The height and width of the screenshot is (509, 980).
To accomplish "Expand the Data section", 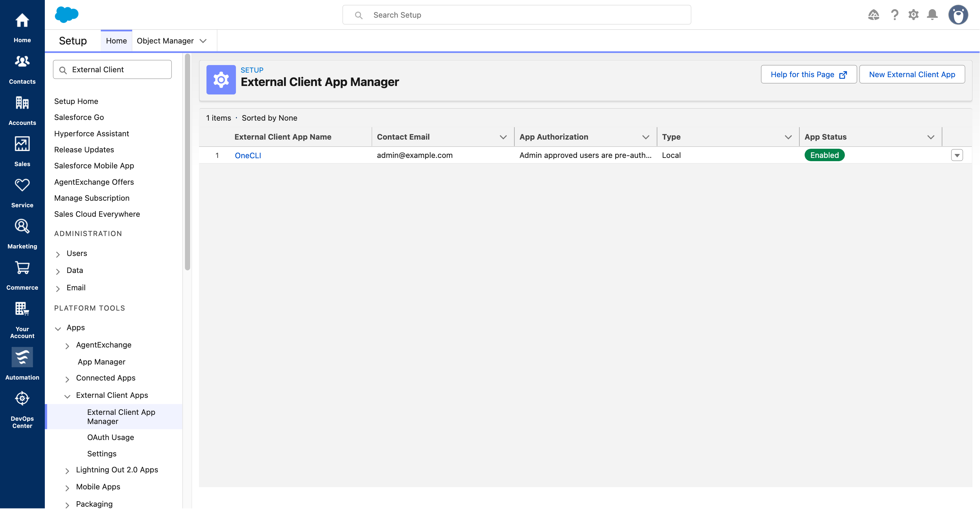I will pos(58,271).
